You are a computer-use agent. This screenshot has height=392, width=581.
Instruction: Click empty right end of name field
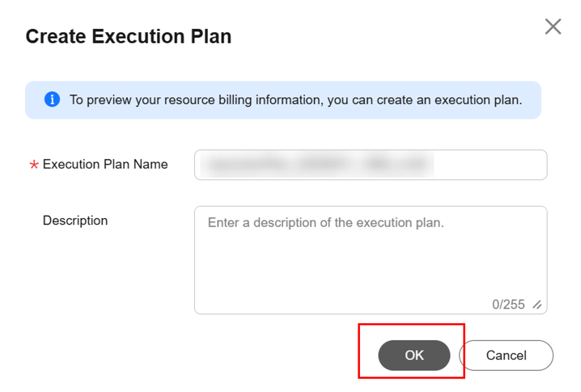tap(494, 165)
